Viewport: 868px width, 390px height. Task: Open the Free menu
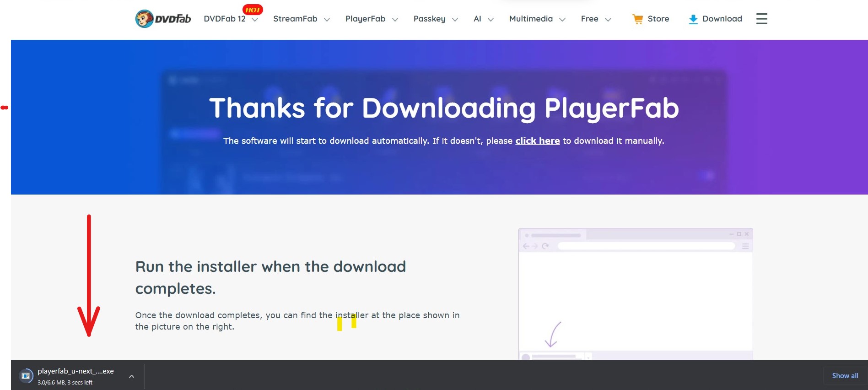[x=589, y=19]
